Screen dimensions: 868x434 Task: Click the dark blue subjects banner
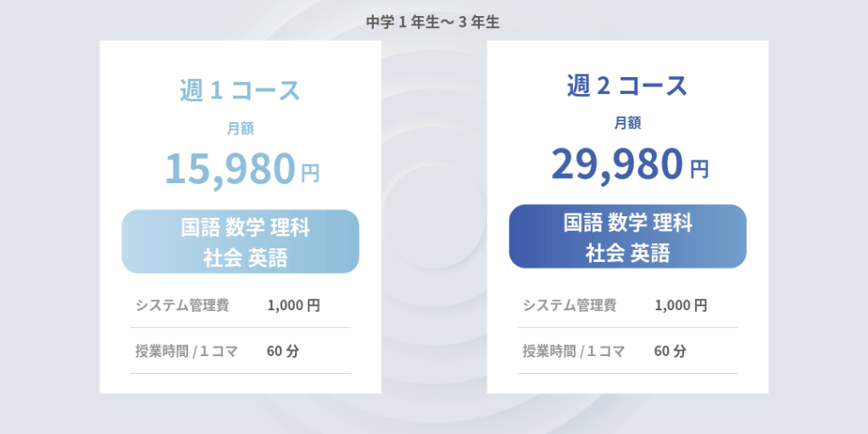click(627, 236)
